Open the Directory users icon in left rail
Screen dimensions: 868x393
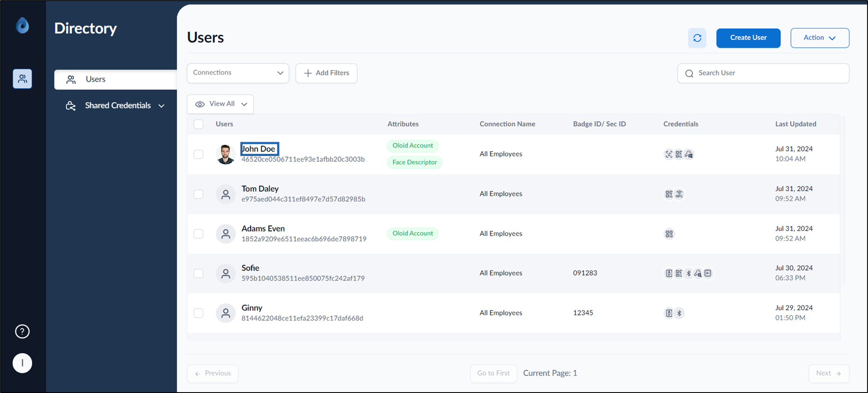[22, 79]
